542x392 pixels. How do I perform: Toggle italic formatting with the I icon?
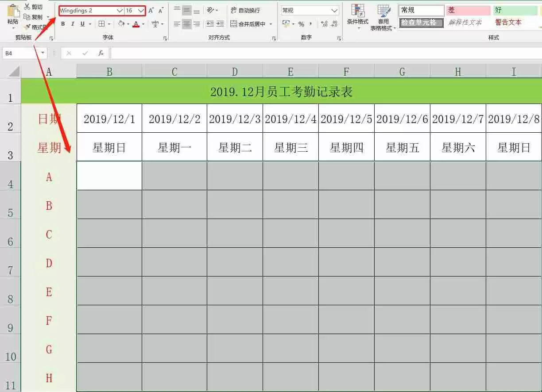(x=72, y=24)
